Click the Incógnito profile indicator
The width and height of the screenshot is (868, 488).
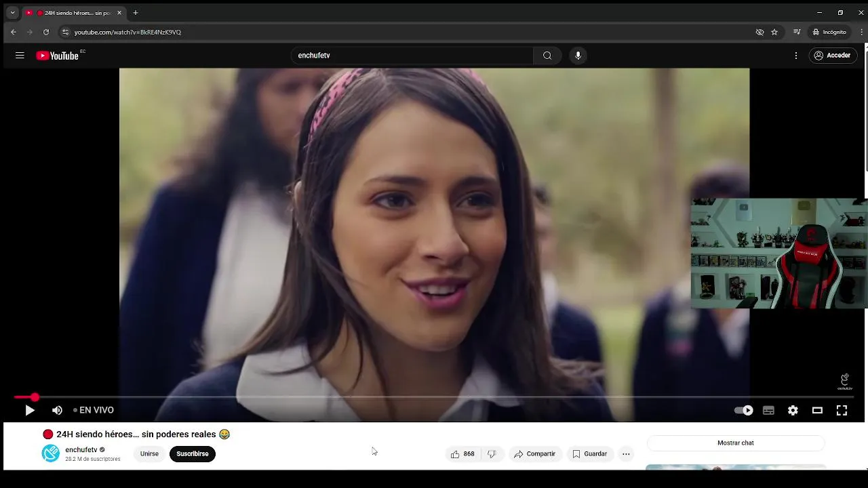tap(829, 32)
